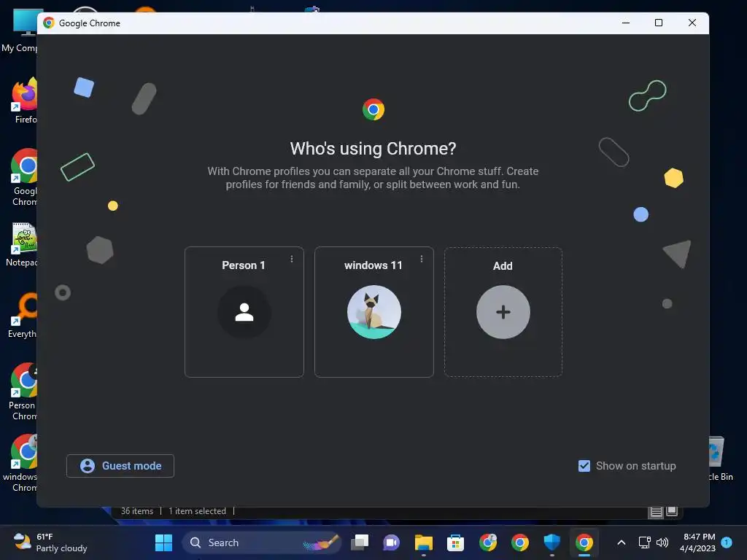Open Windows Security shield on taskbar
Image resolution: width=747 pixels, height=560 pixels.
click(551, 542)
